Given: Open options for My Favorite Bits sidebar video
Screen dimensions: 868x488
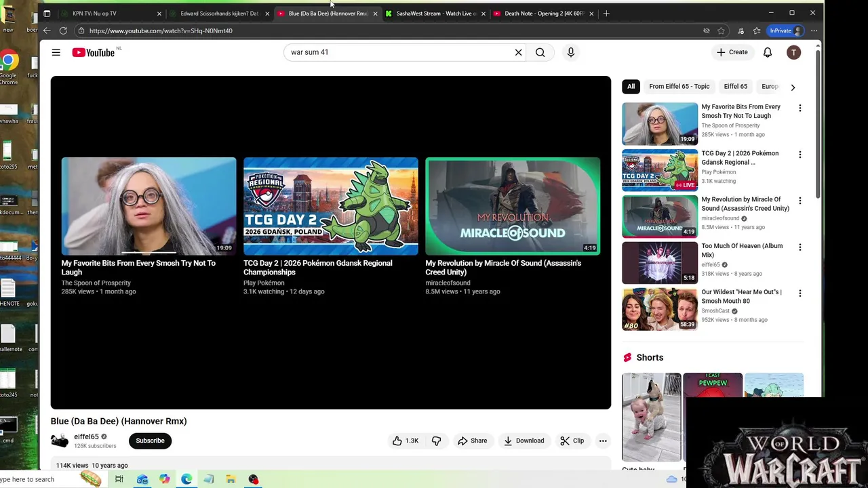Looking at the screenshot, I should (800, 108).
